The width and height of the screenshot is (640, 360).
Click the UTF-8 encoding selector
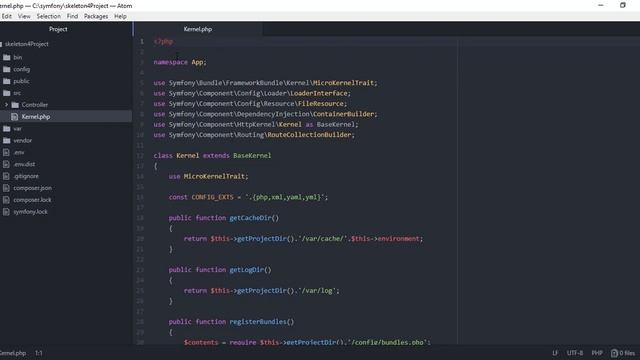point(575,353)
